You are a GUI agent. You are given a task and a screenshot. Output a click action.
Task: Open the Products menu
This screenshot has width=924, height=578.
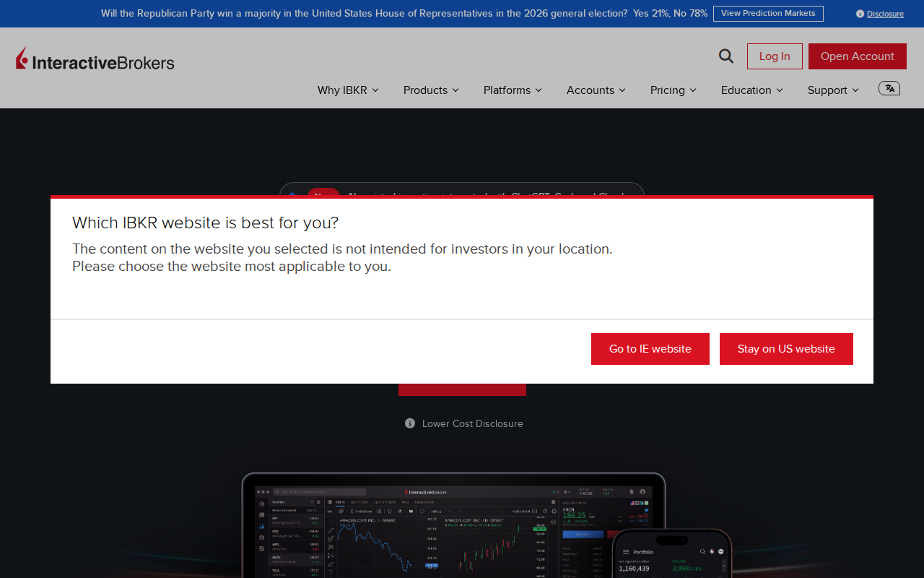(431, 90)
